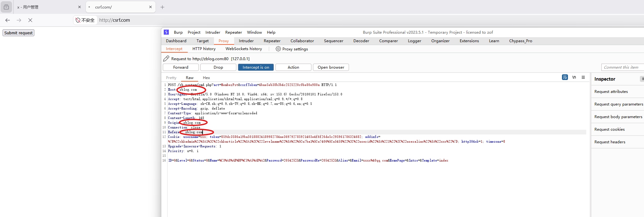The height and width of the screenshot is (217, 644).
Task: Open the Help menu
Action: point(271,32)
